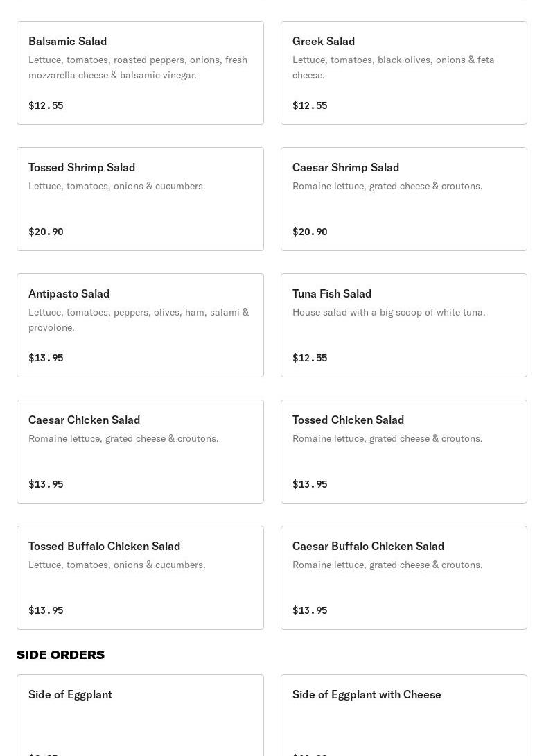Image resolution: width=544 pixels, height=756 pixels.
Task: Choose Caesar Chicken Salad card
Action: tap(140, 452)
